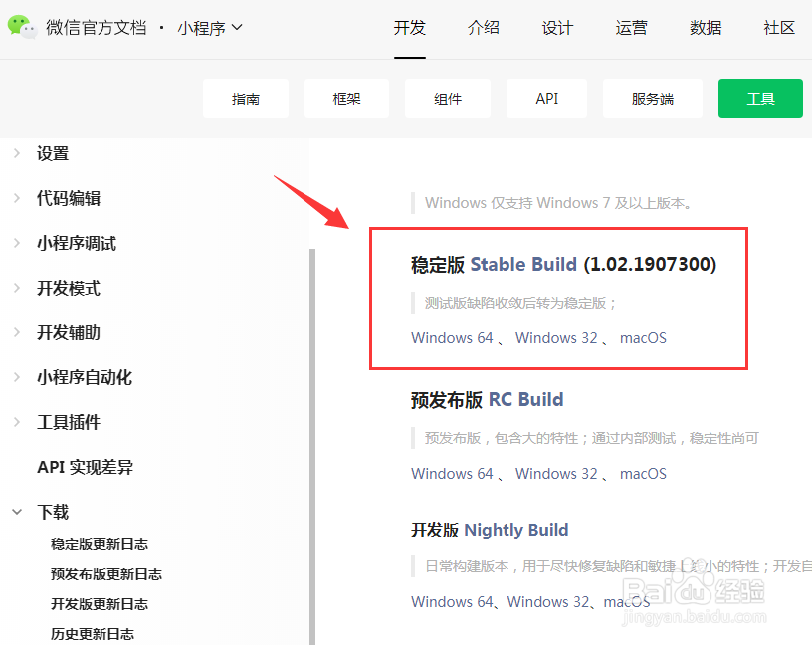This screenshot has height=645, width=812.
Task: Select the 数据 top navigation tab
Action: coord(706,28)
